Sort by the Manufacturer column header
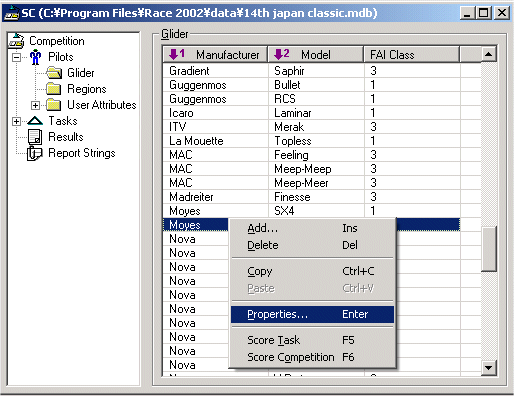Image resolution: width=514 pixels, height=396 pixels. point(215,54)
